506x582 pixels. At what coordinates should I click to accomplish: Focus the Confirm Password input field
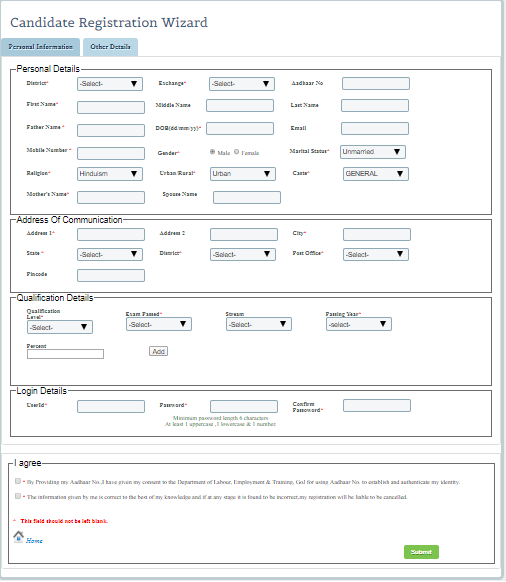(x=377, y=406)
